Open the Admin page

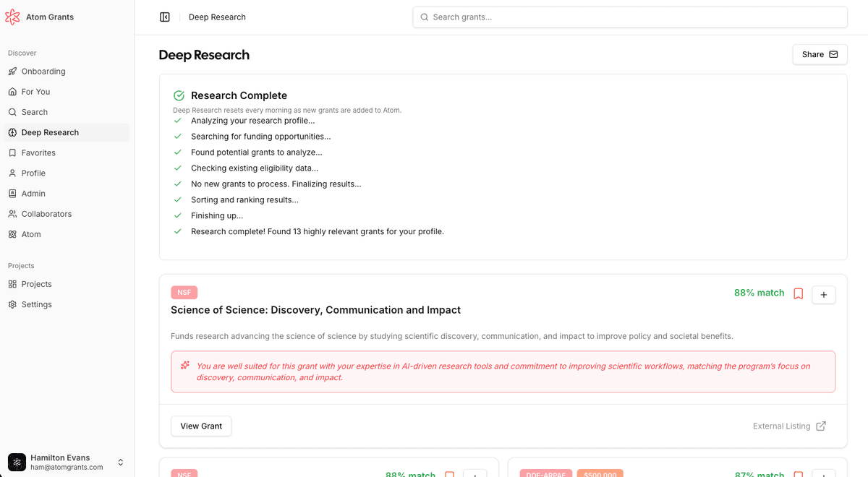click(33, 194)
